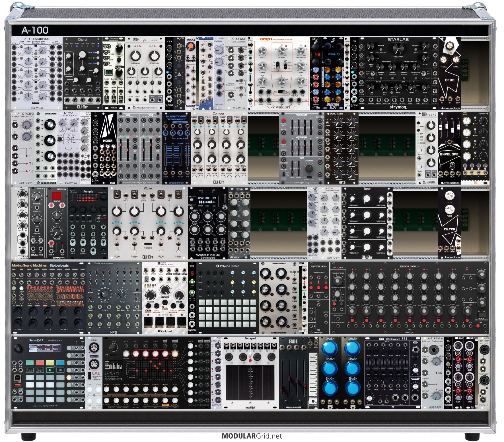Click the Rings STRUCTURE knob
This screenshot has height=442, width=504.
pos(154,56)
